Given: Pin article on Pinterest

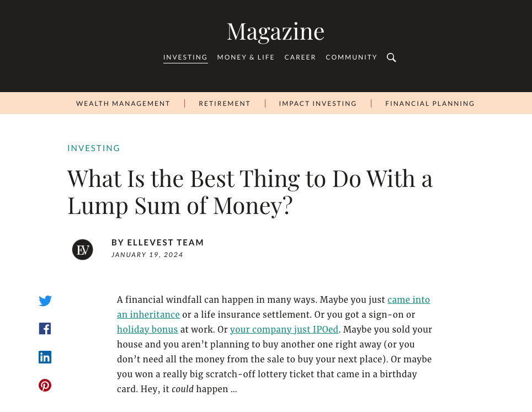Looking at the screenshot, I should [45, 386].
